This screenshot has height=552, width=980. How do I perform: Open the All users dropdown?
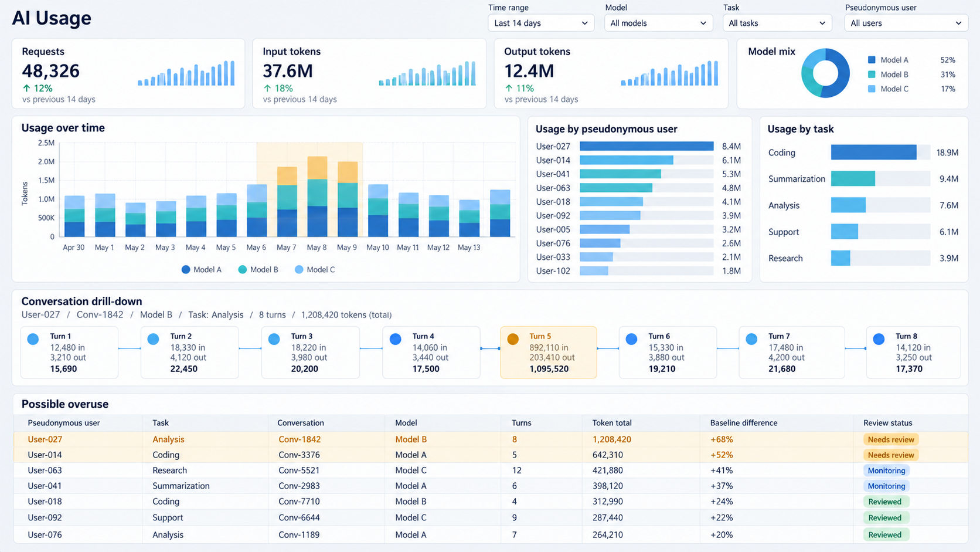point(906,23)
